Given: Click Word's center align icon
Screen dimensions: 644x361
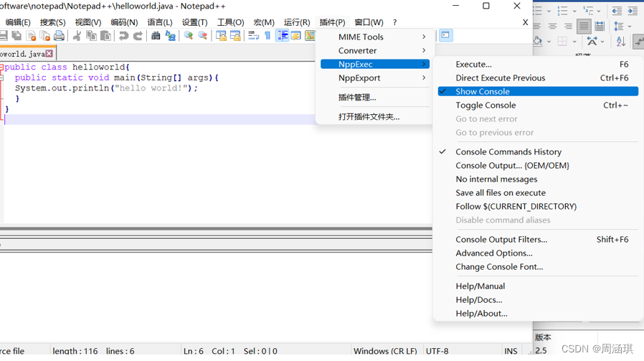Looking at the screenshot, I should pyautogui.click(x=552, y=27).
